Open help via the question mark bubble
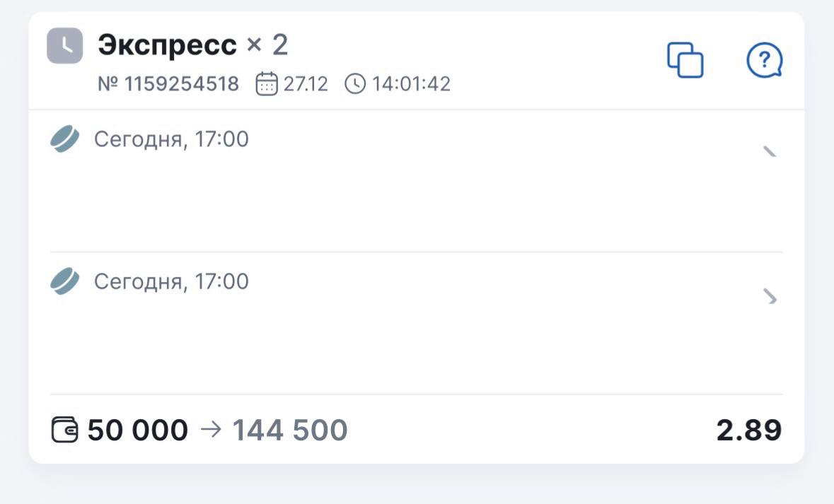The width and height of the screenshot is (834, 504). (765, 60)
